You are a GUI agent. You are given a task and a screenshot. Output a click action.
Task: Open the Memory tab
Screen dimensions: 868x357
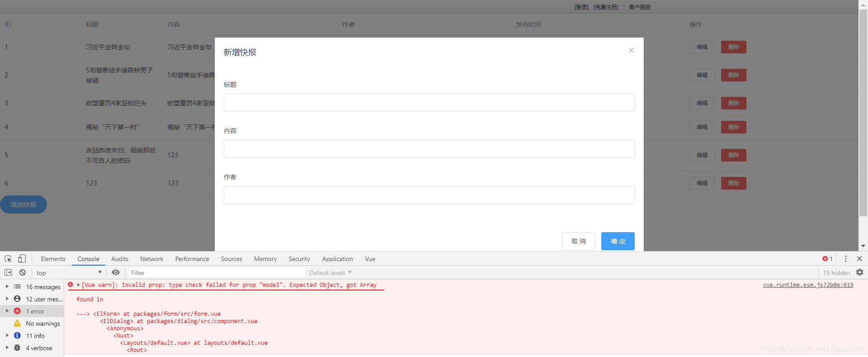265,259
